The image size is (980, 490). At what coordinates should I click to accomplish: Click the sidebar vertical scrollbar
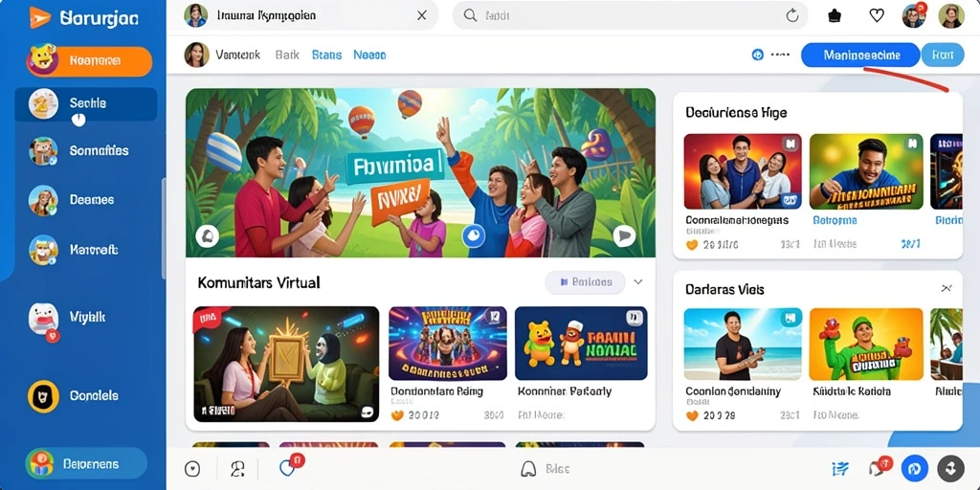click(x=164, y=228)
